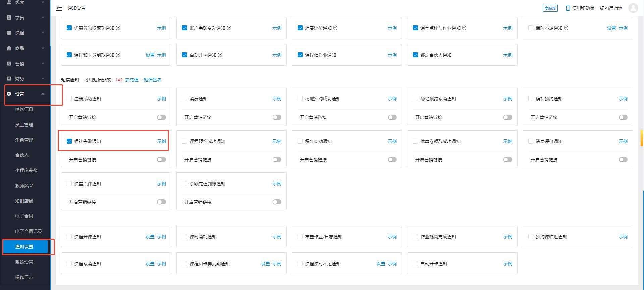Show help icon beside checked 课程和卡券到期通知
The height and width of the screenshot is (290, 644).
(118, 55)
